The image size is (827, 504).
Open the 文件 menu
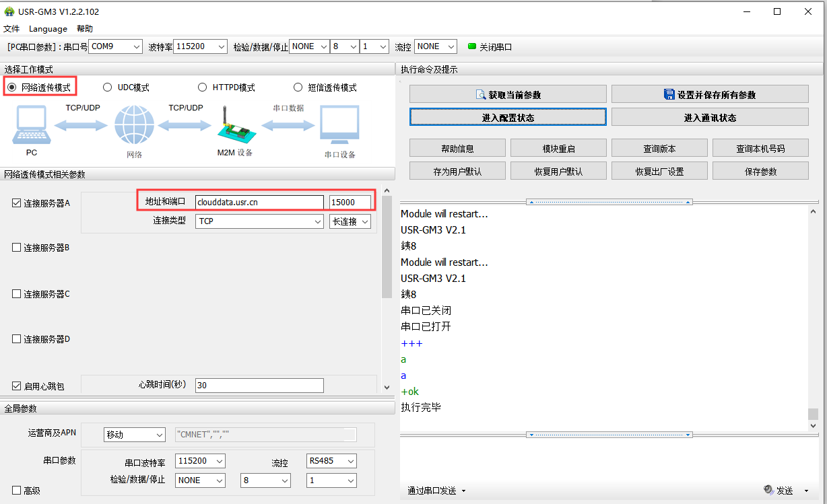tap(11, 29)
